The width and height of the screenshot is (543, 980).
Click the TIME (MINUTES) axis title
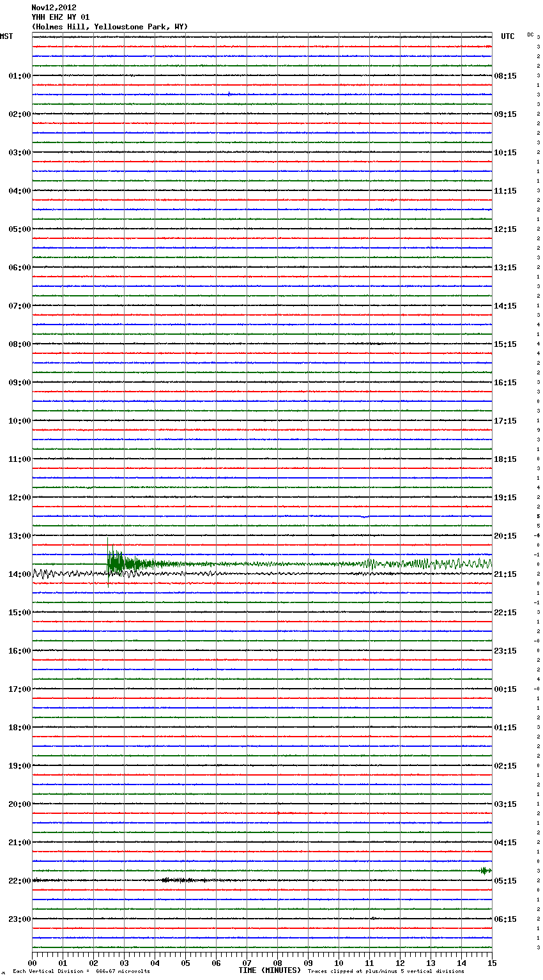pyautogui.click(x=270, y=970)
